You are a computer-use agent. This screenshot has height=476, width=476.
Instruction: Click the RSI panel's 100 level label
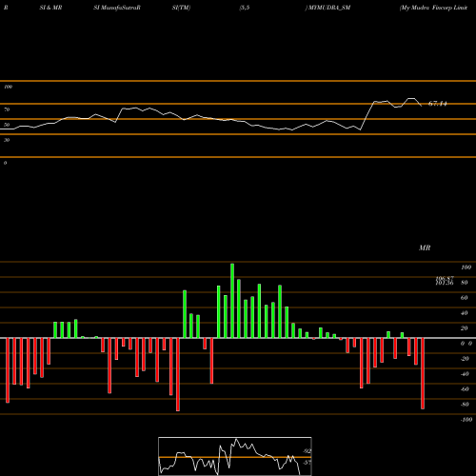(x=8, y=87)
